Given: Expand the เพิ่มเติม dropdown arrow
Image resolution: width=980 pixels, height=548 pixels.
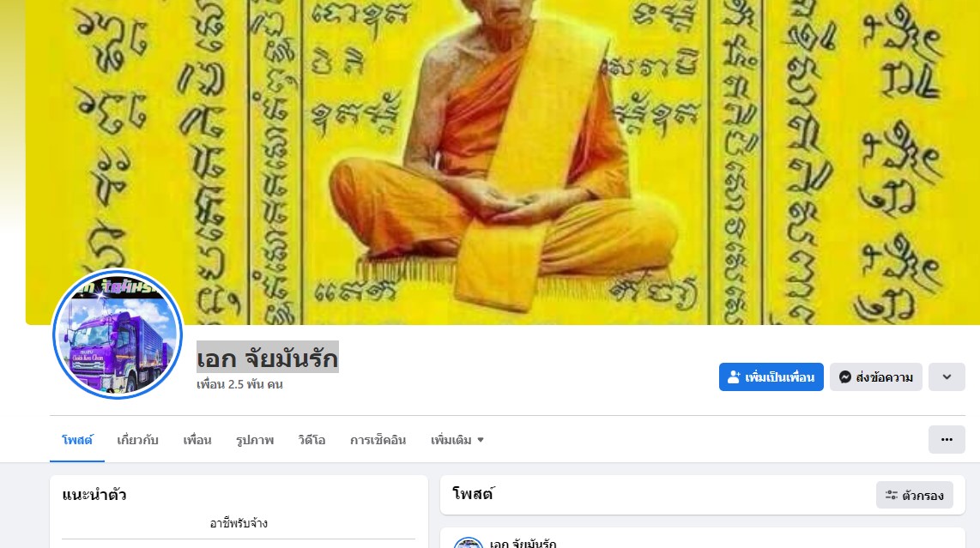Looking at the screenshot, I should click(x=480, y=440).
